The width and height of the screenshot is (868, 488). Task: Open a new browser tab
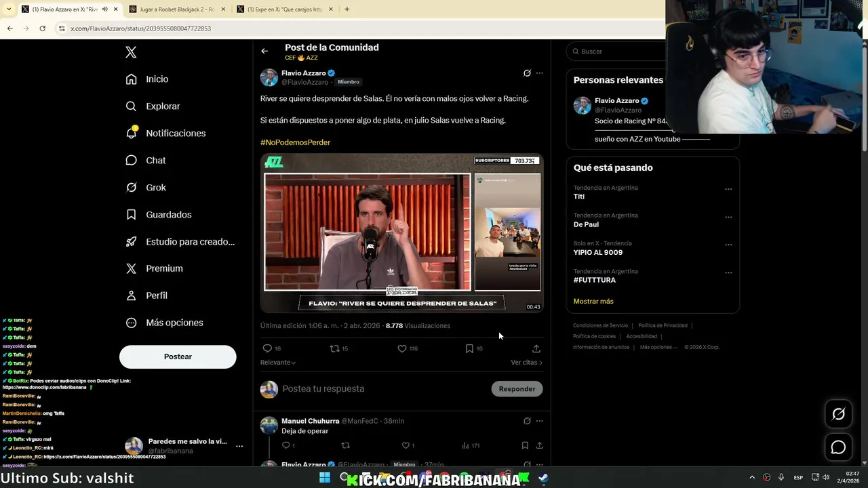pyautogui.click(x=347, y=9)
